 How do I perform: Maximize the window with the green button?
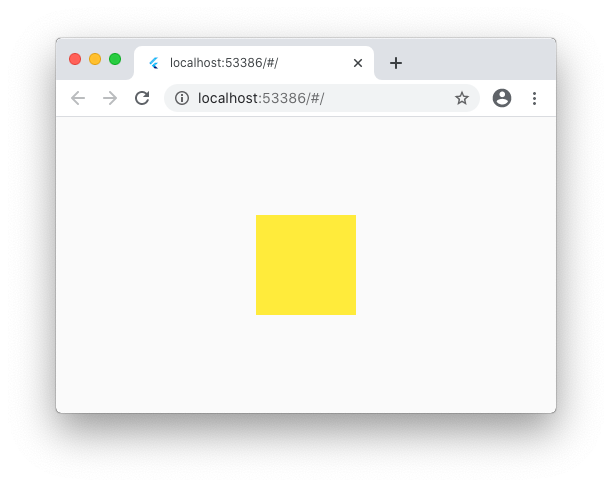tap(115, 59)
